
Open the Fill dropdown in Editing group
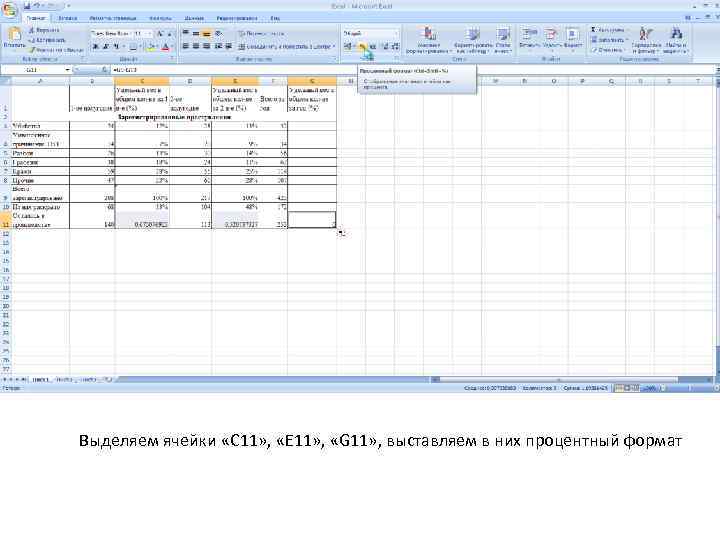(608, 40)
